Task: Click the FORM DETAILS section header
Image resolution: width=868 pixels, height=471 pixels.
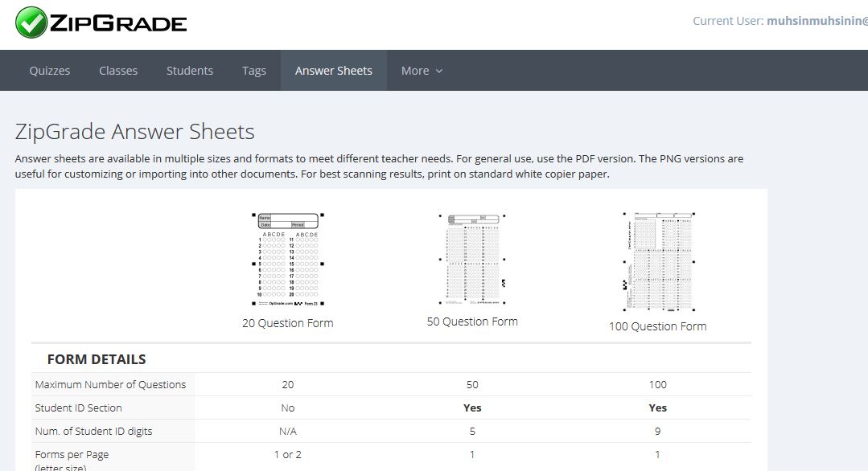Action: click(x=97, y=359)
